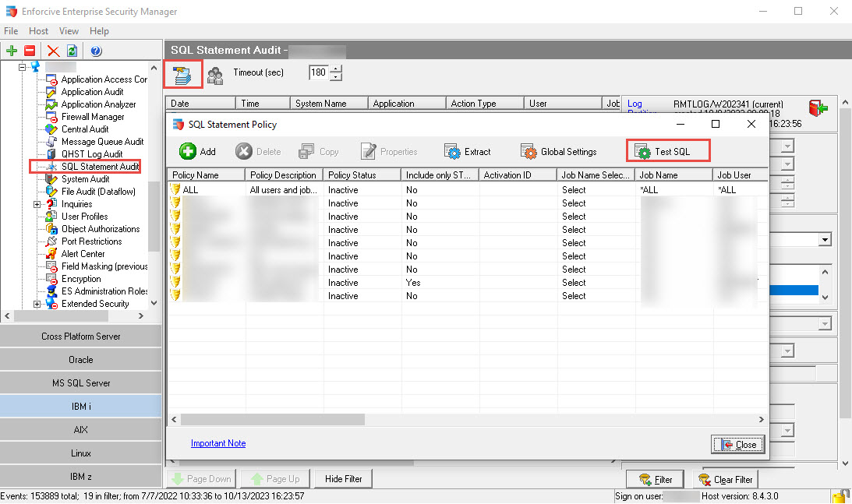Open Properties of the selected policy

[x=389, y=151]
